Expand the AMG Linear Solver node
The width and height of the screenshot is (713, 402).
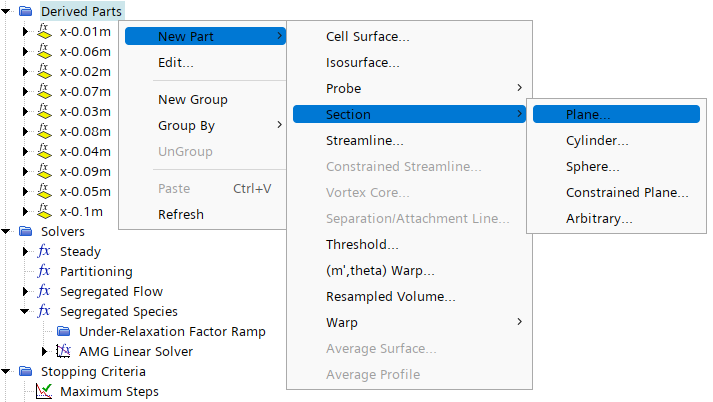[x=45, y=351]
